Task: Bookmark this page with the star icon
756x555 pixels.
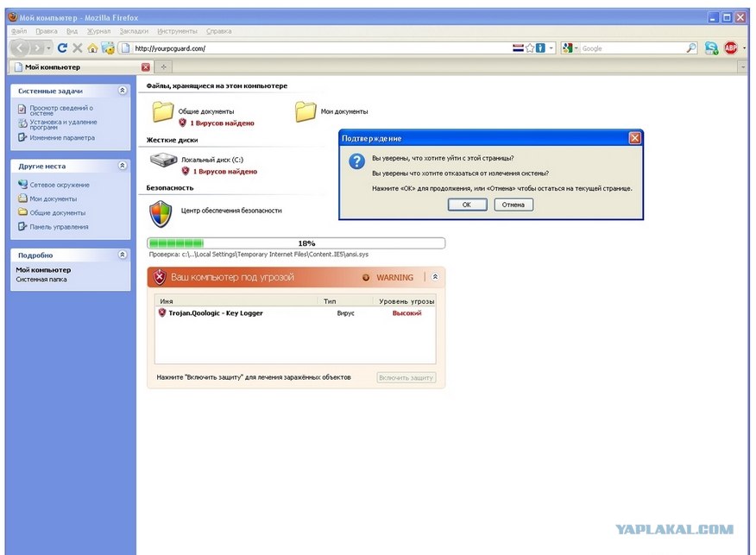Action: [530, 48]
